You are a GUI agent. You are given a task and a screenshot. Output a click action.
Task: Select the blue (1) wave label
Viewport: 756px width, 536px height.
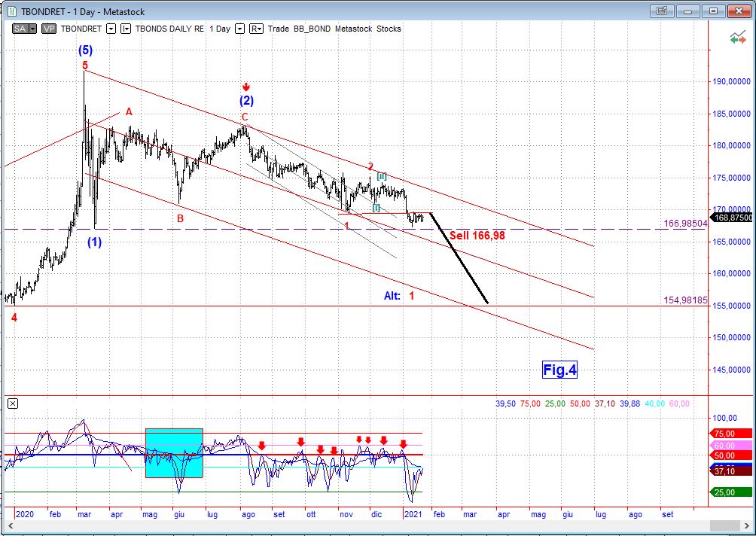(95, 242)
